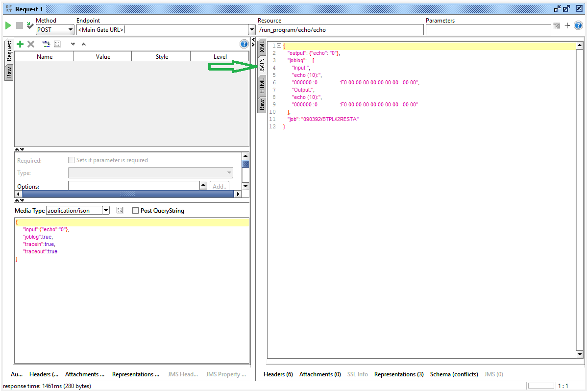Click into the Endpoint URL field
Viewport: 587px width, 392px height.
(162, 29)
